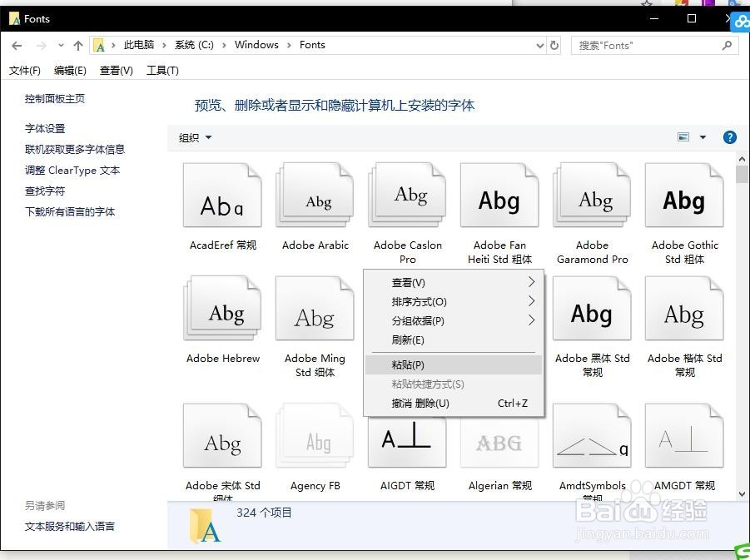Expand the address bar history dropdown

click(540, 46)
